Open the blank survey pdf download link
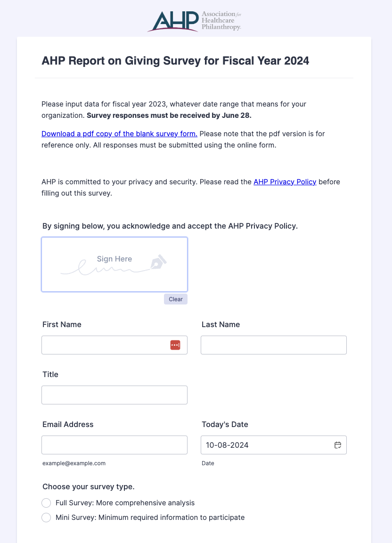Viewport: 392px width, 543px height. 120,134
